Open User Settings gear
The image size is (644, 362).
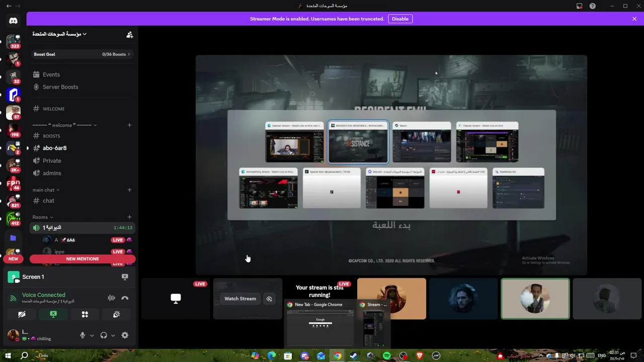click(125, 335)
